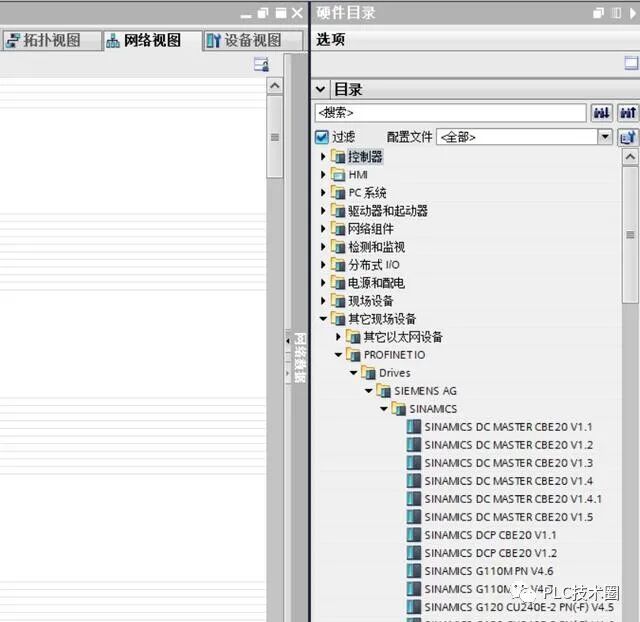
Task: Switch to the 设备视图 tab
Action: (253, 40)
